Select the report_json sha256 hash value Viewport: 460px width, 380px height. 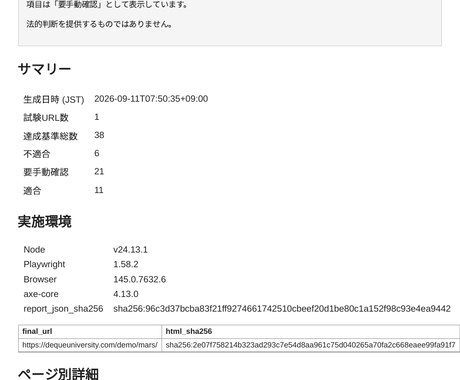point(282,309)
